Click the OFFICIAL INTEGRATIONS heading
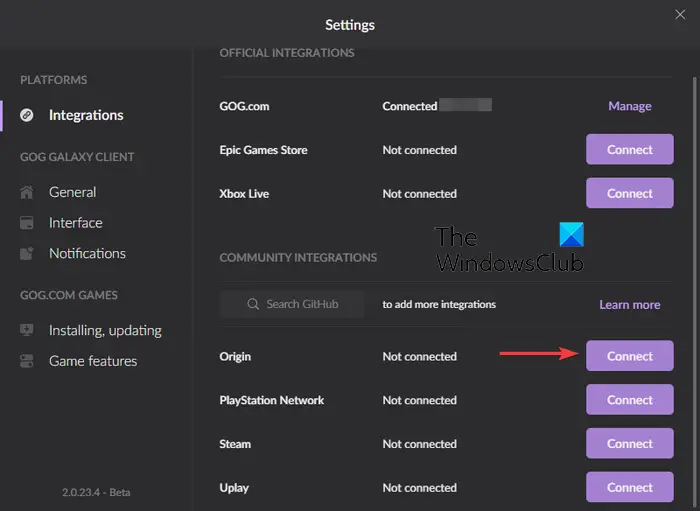 (x=287, y=53)
